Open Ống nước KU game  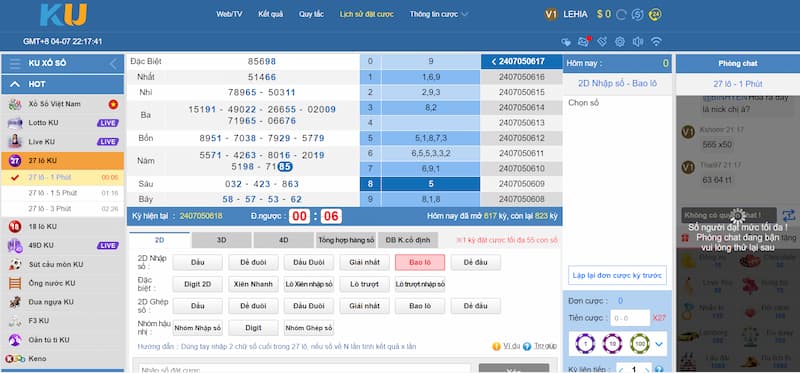pyautogui.click(x=63, y=283)
